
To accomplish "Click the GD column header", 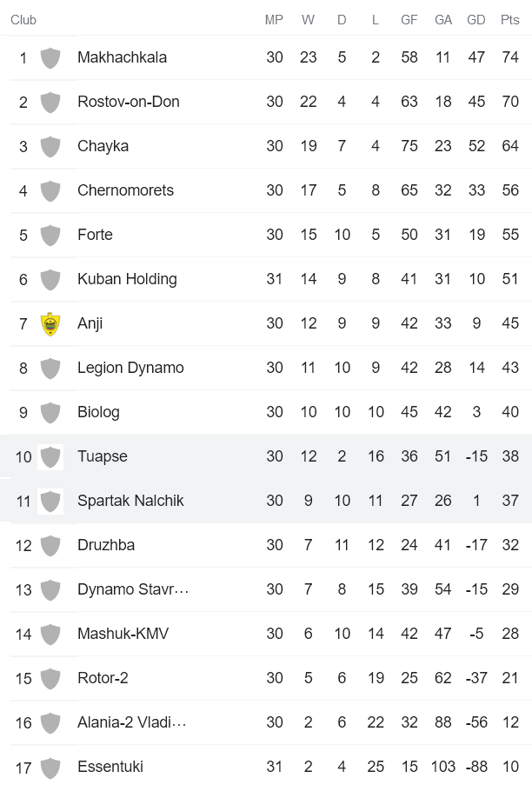I will point(476,20).
